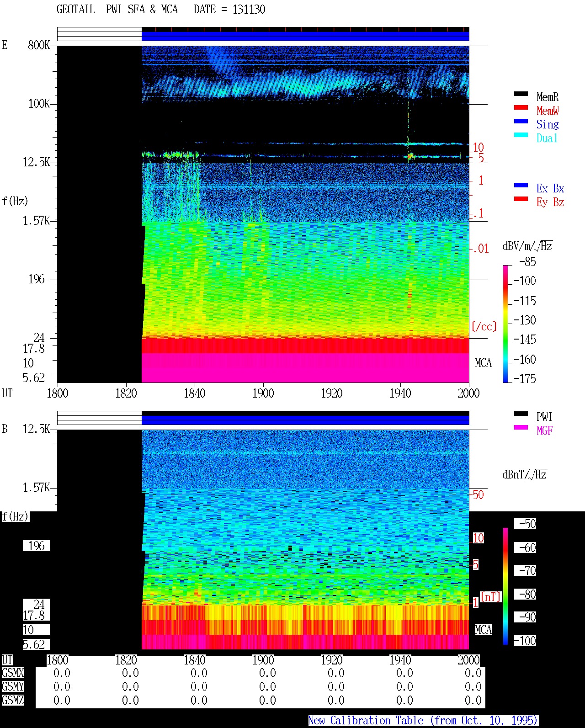
Task: Click the Ex Bx legend label
Action: click(x=550, y=188)
